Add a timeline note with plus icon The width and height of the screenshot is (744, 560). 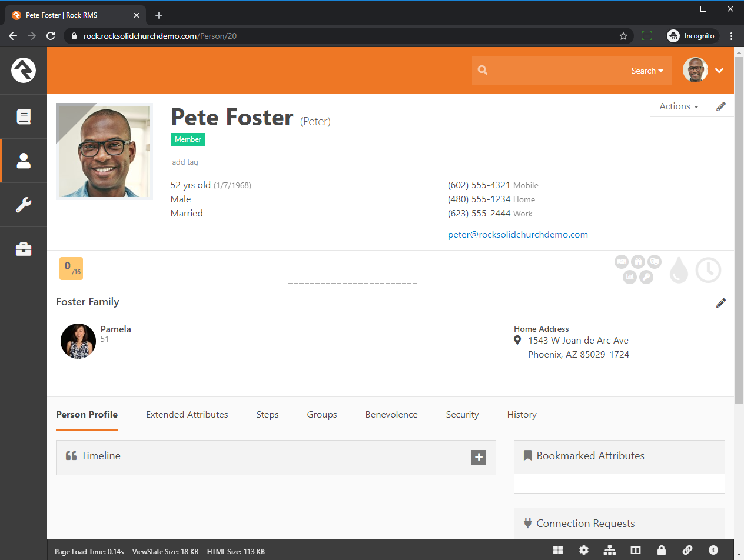click(479, 457)
